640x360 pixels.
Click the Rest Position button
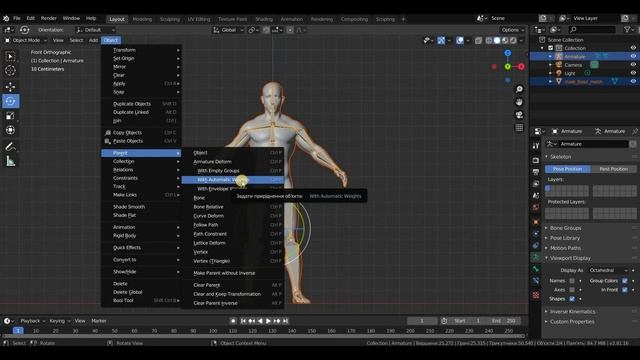[x=613, y=169]
